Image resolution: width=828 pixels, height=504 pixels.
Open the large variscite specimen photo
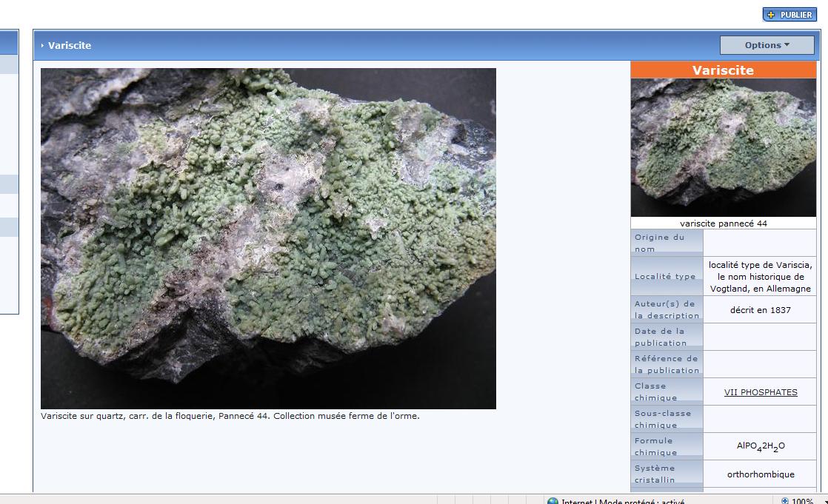[268, 238]
